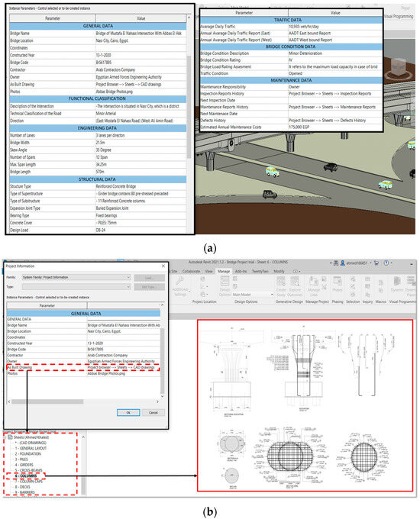Select sheet '3 - PILES'
Screen dimensions: 420x519
tap(21, 459)
